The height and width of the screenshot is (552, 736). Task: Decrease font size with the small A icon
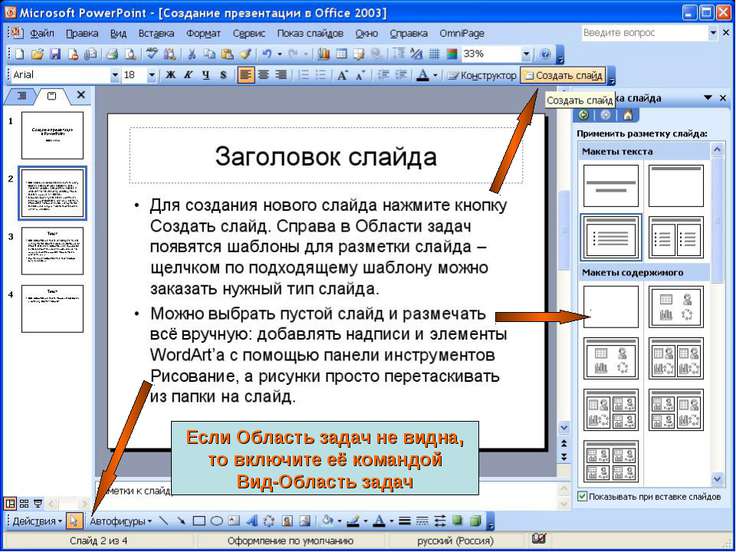(360, 75)
